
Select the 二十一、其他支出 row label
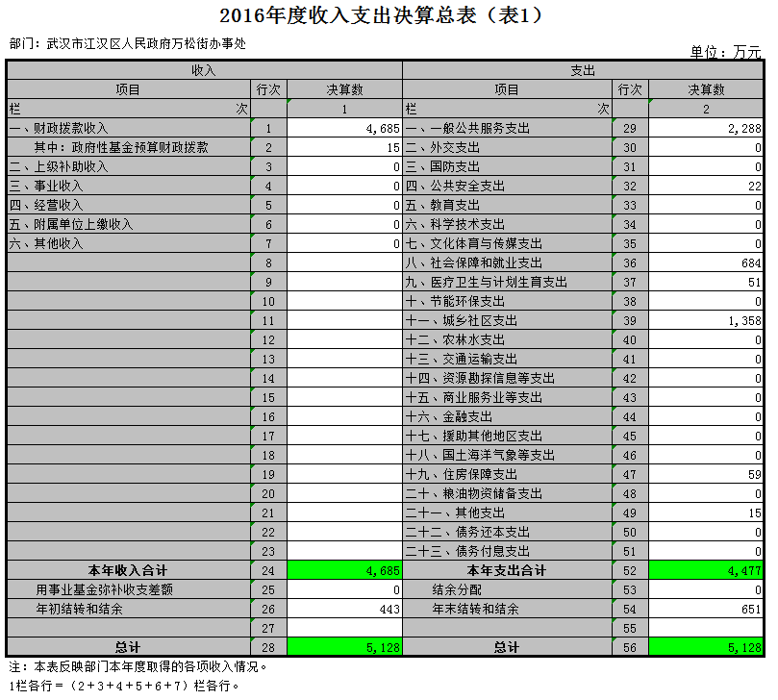[455, 512]
